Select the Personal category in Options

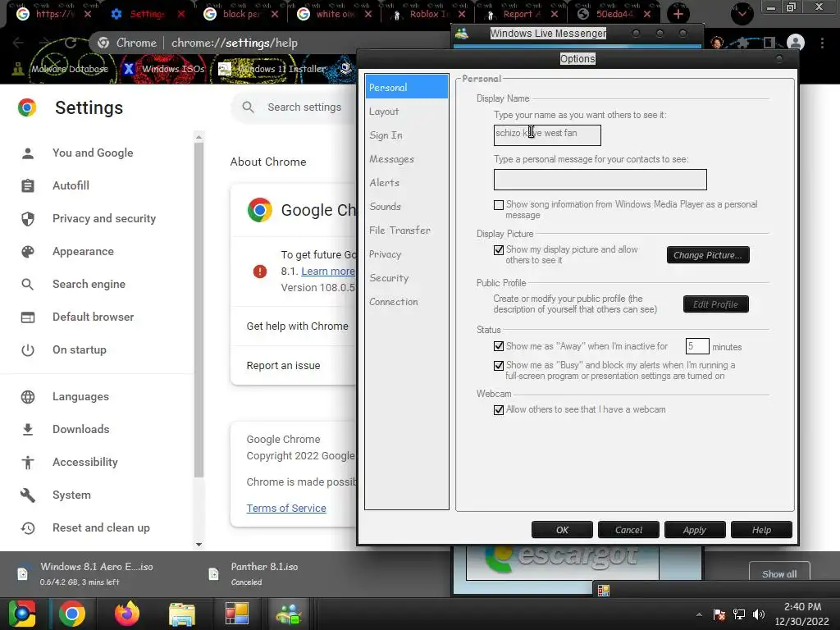(406, 87)
